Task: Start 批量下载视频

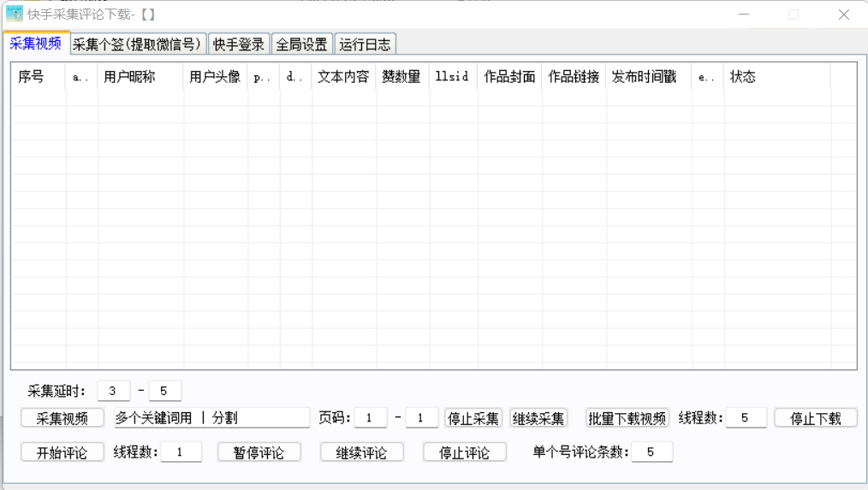Action: tap(627, 418)
